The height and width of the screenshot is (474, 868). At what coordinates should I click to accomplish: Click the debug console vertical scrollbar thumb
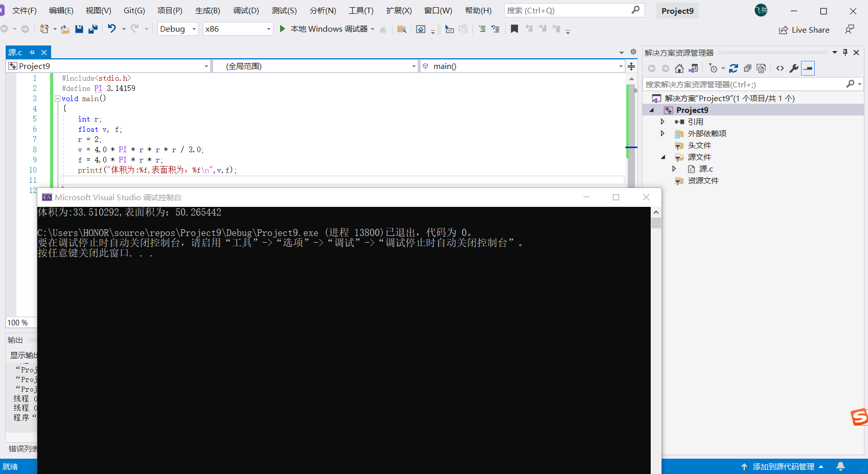(656, 223)
